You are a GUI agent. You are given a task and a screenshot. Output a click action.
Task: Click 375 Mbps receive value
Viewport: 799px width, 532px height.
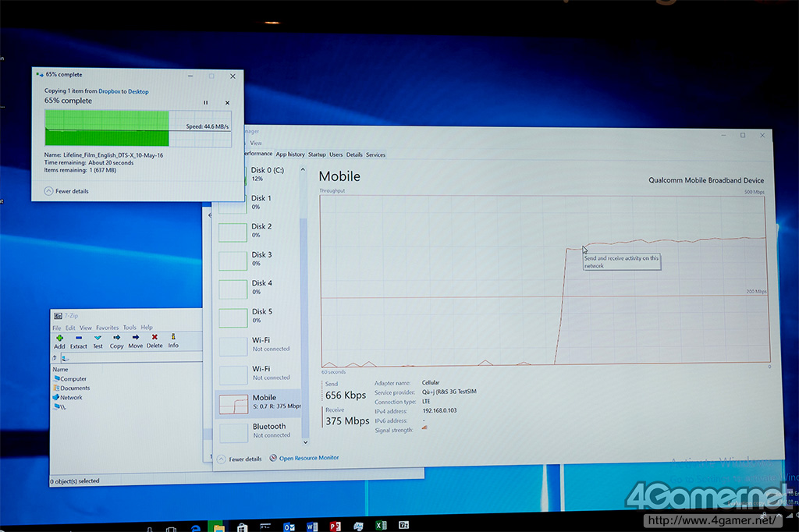(347, 421)
